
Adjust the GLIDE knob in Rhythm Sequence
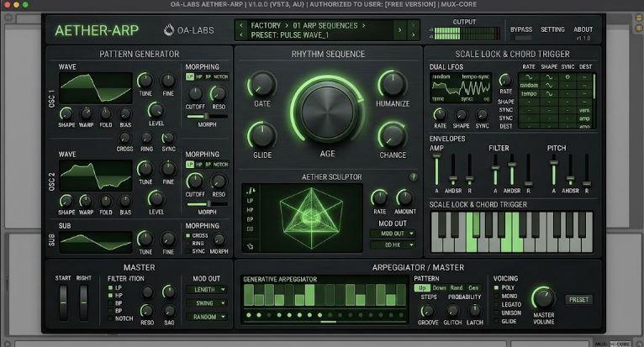click(262, 135)
